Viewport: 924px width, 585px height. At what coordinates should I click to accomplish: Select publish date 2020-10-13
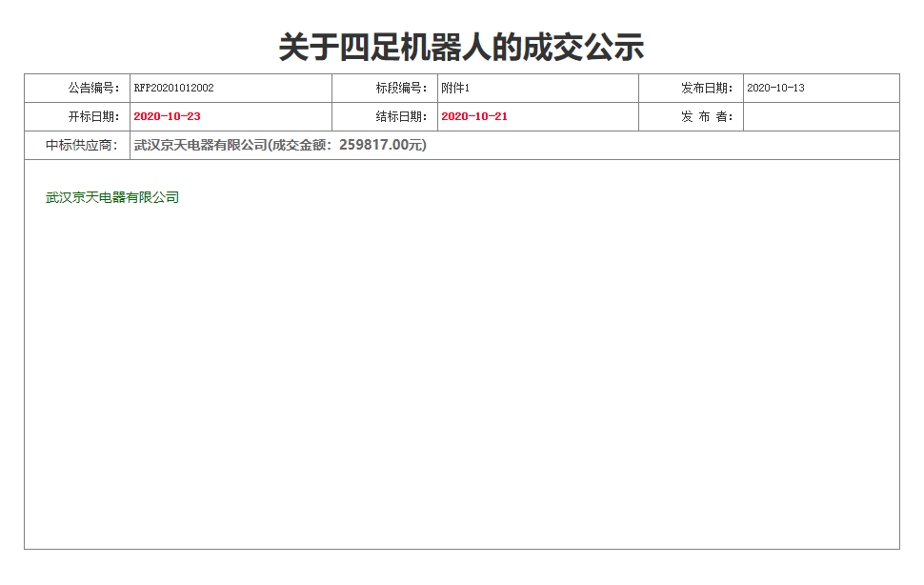(775, 89)
